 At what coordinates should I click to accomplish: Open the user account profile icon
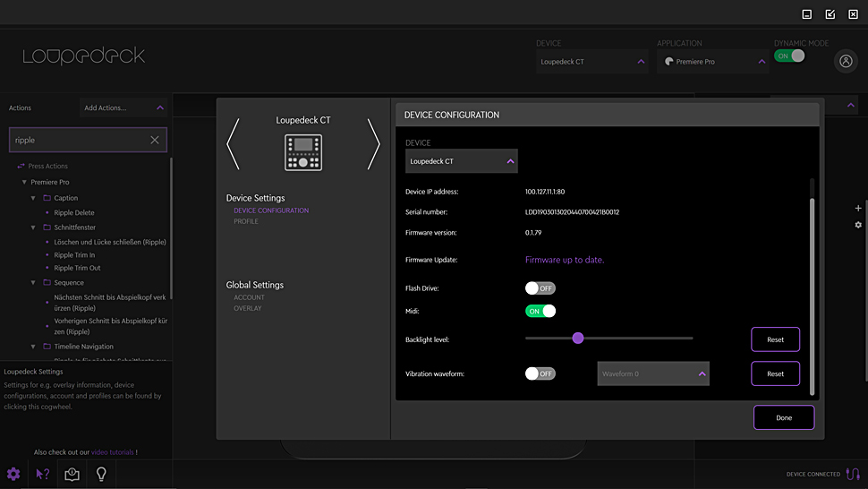point(846,61)
